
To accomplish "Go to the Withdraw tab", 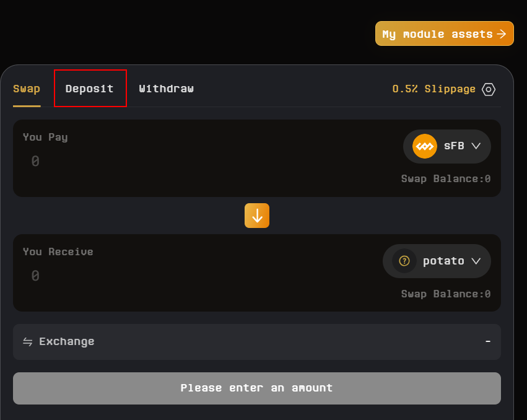I will pyautogui.click(x=166, y=89).
